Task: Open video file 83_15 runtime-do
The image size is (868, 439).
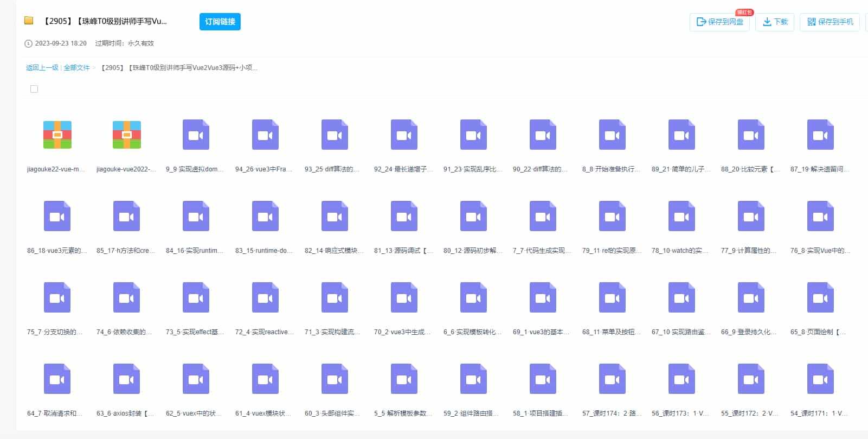Action: pos(266,216)
